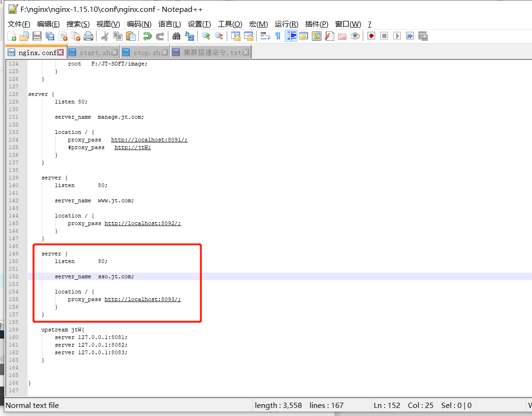
Task: Toggle the indent guide icon
Action: coord(291,36)
